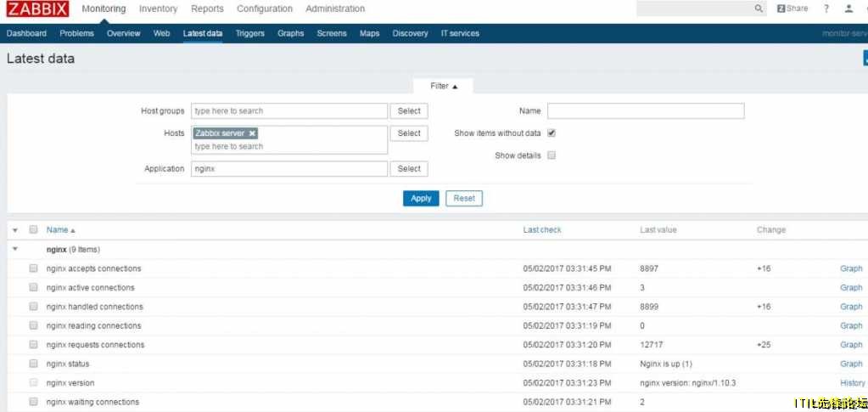
Task: Click the Name filter field
Action: [x=646, y=111]
